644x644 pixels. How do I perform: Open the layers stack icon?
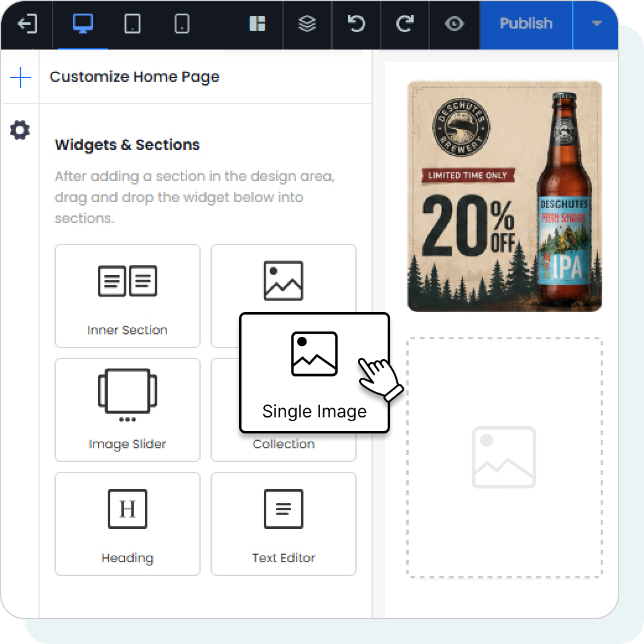307,24
